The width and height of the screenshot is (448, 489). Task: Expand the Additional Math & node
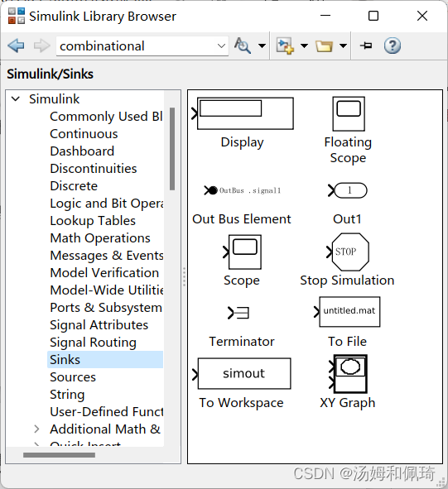(x=36, y=429)
